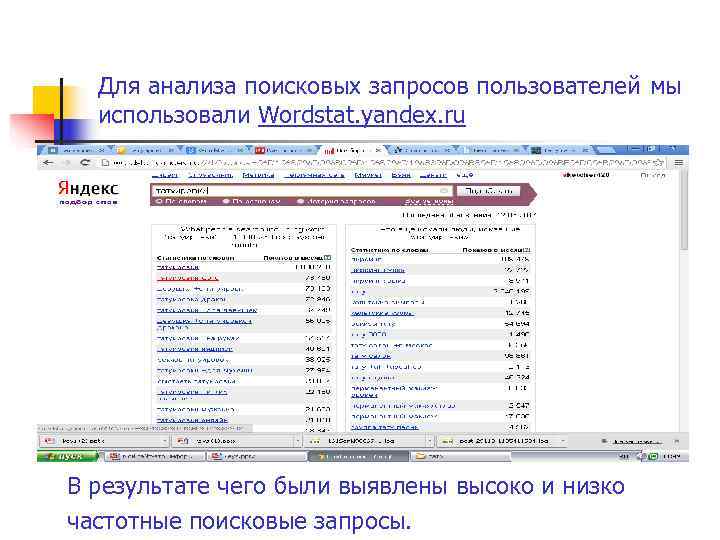Open the Chrome hamburger menu

(679, 163)
